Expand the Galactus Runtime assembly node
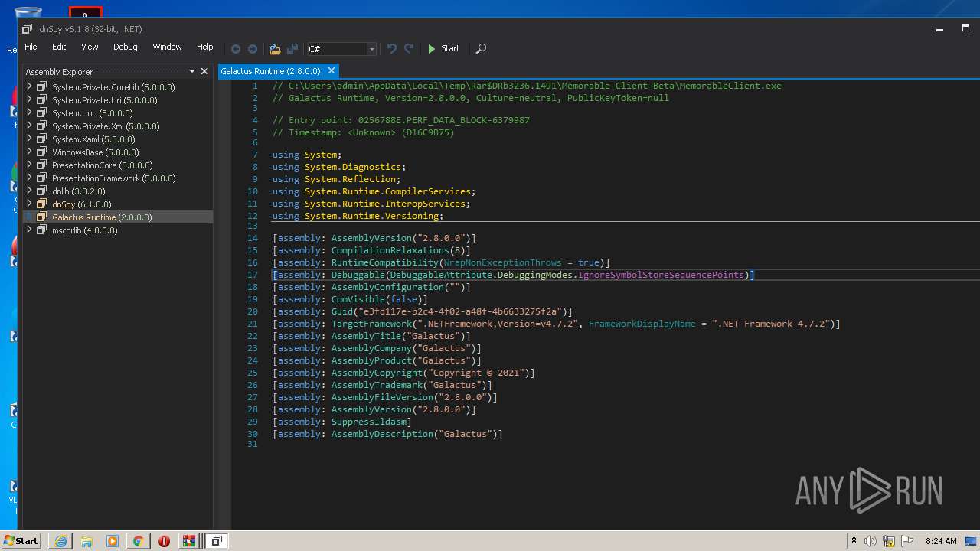 (x=29, y=217)
